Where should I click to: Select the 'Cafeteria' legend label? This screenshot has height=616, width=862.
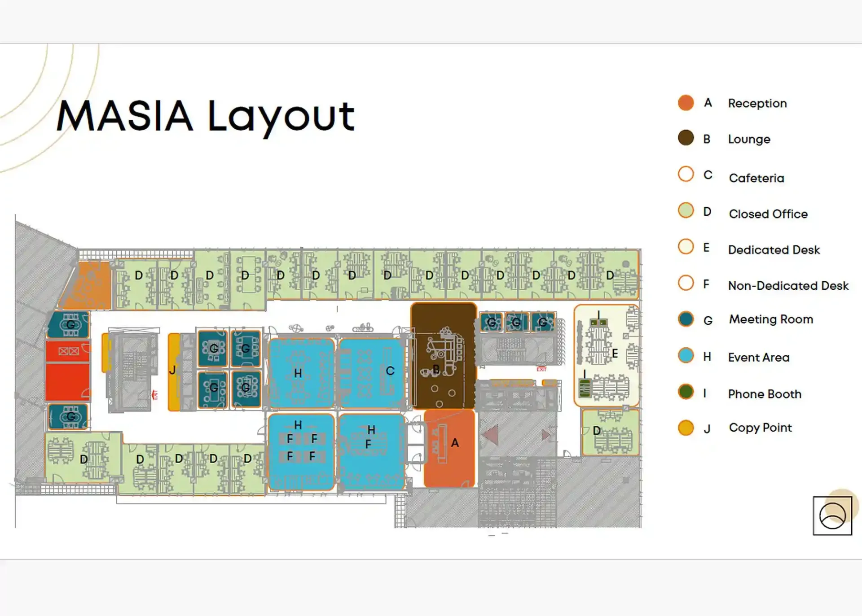pyautogui.click(x=756, y=178)
